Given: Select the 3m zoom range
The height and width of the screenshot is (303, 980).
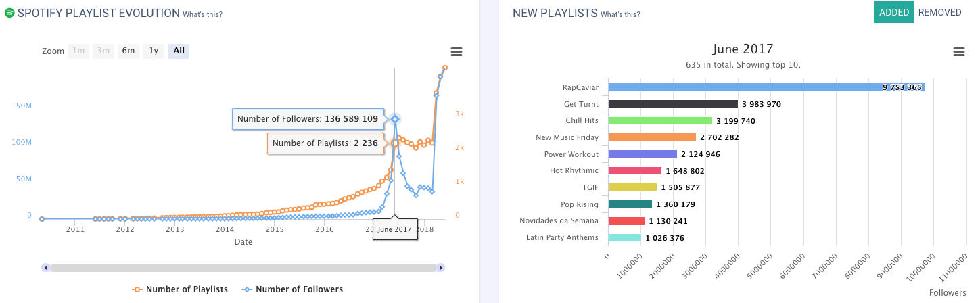Looking at the screenshot, I should coord(103,51).
